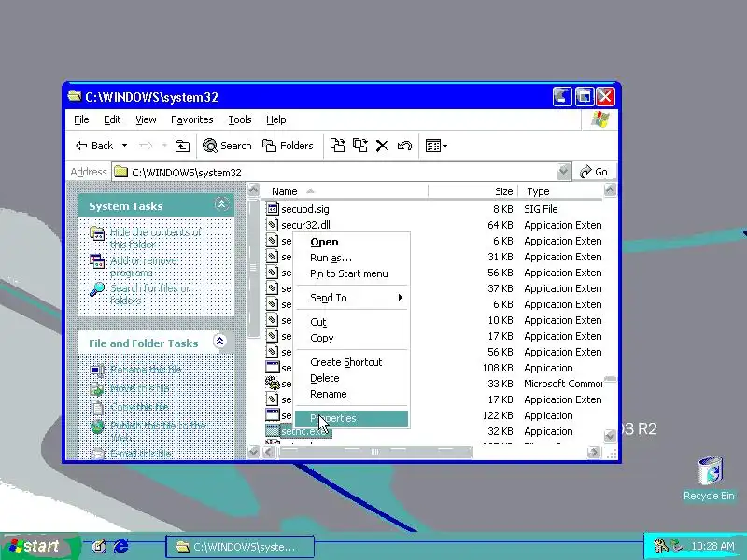
Task: Choose Create Shortcut in the context menu
Action: (x=352, y=362)
